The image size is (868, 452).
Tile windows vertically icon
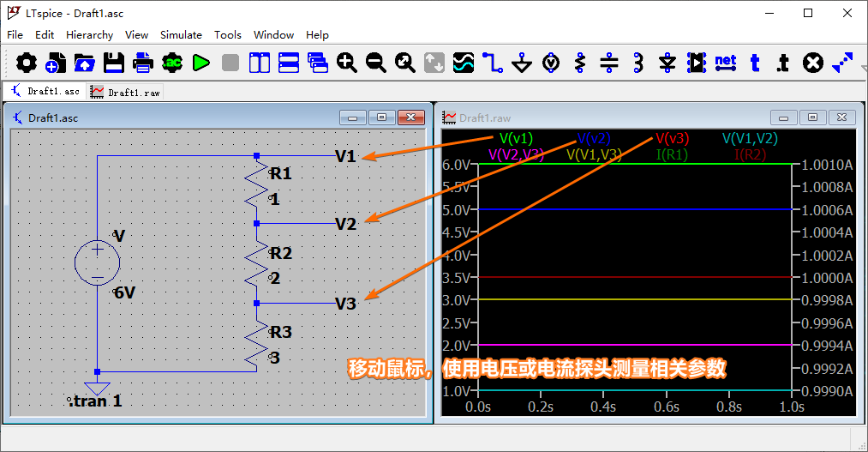pos(259,63)
